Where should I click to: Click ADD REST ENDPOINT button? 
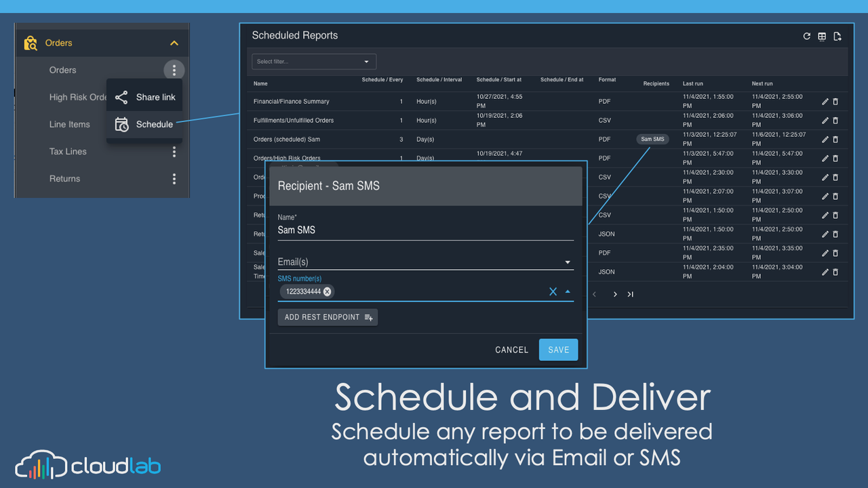point(328,317)
